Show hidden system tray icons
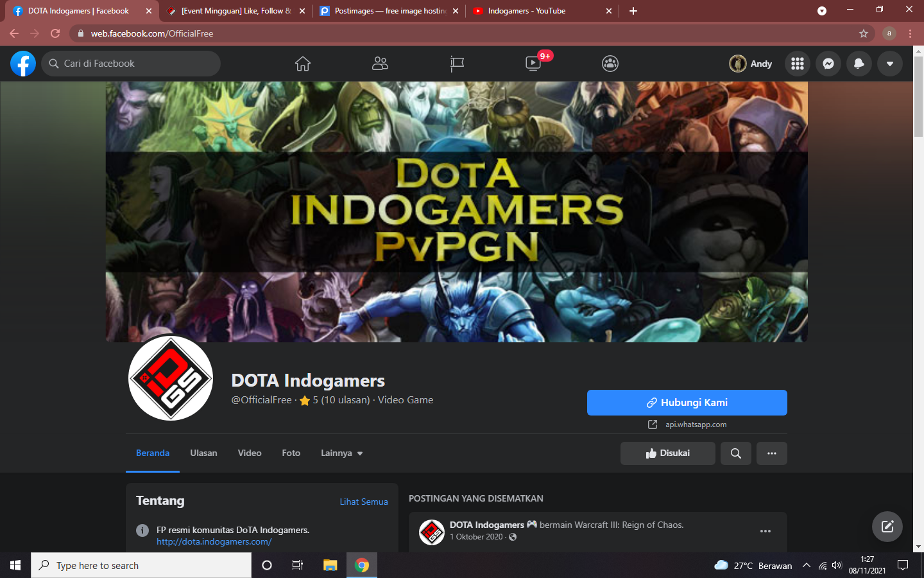Image resolution: width=924 pixels, height=578 pixels. click(807, 565)
